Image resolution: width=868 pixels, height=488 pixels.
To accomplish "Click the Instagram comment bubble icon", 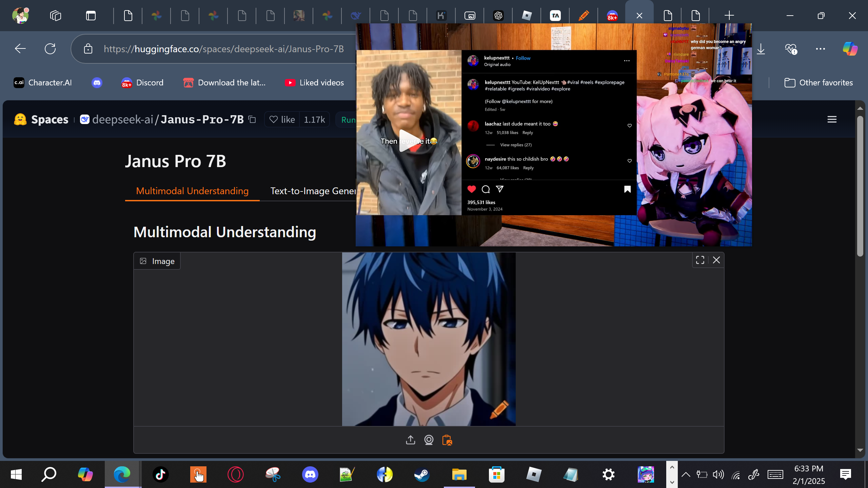I will 486,189.
